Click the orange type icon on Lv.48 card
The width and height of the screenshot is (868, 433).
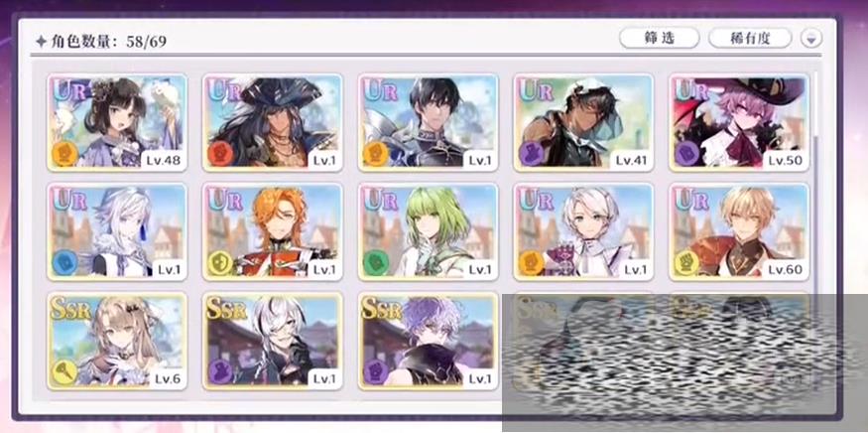[64, 154]
